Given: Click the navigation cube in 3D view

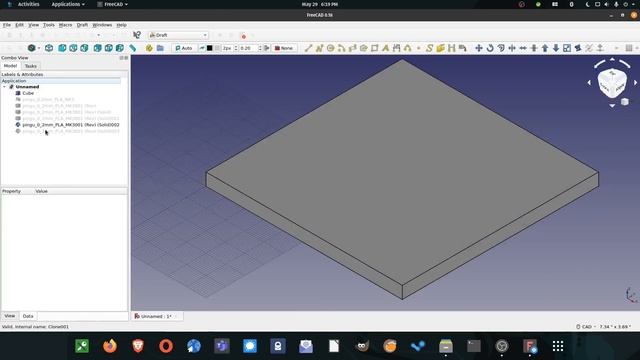Looking at the screenshot, I should 612,83.
